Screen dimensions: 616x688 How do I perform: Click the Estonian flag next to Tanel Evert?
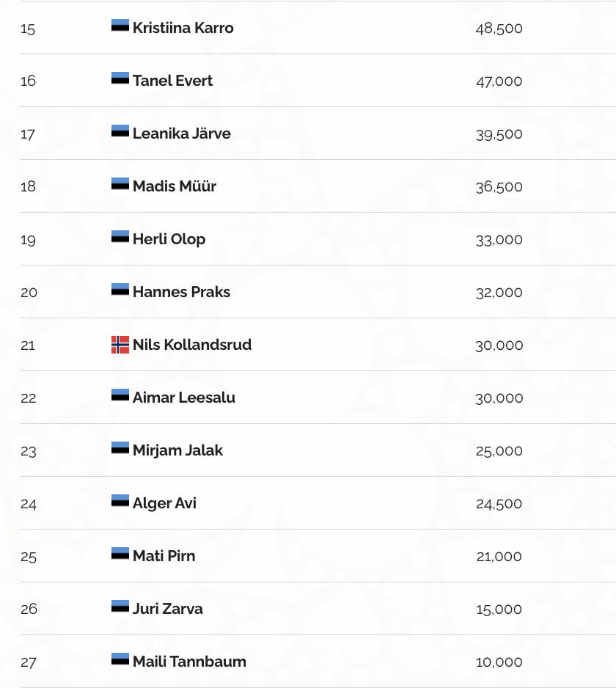pos(120,79)
